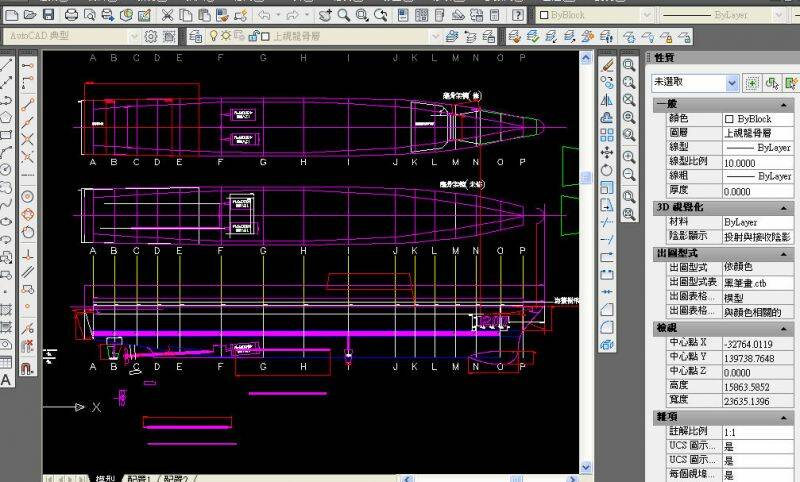Open the 未選取 selection dropdown in properties
800x482 pixels.
point(731,83)
